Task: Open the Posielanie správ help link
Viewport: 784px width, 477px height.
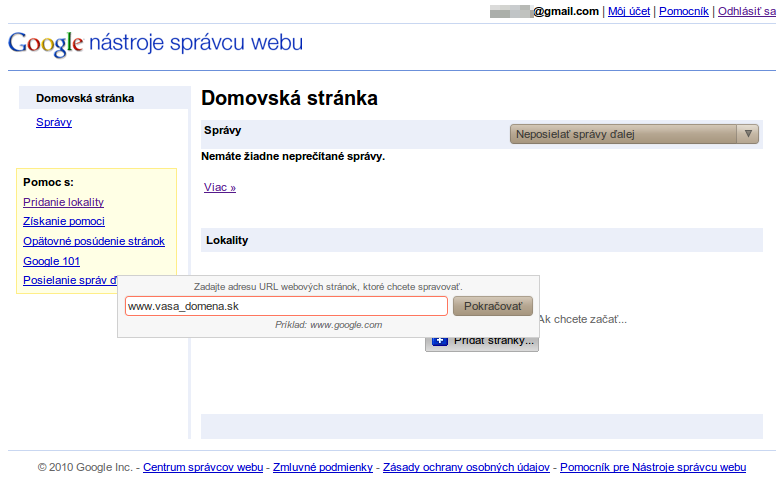Action: point(70,280)
